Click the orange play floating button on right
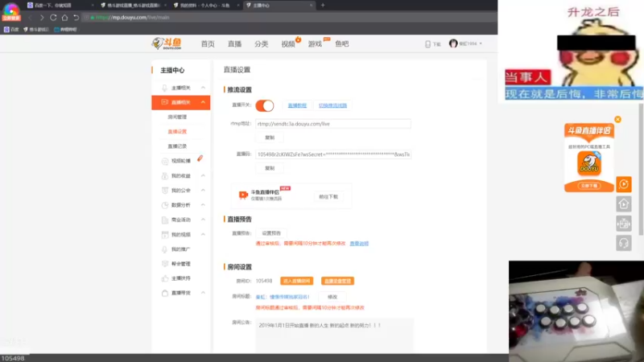 click(623, 184)
